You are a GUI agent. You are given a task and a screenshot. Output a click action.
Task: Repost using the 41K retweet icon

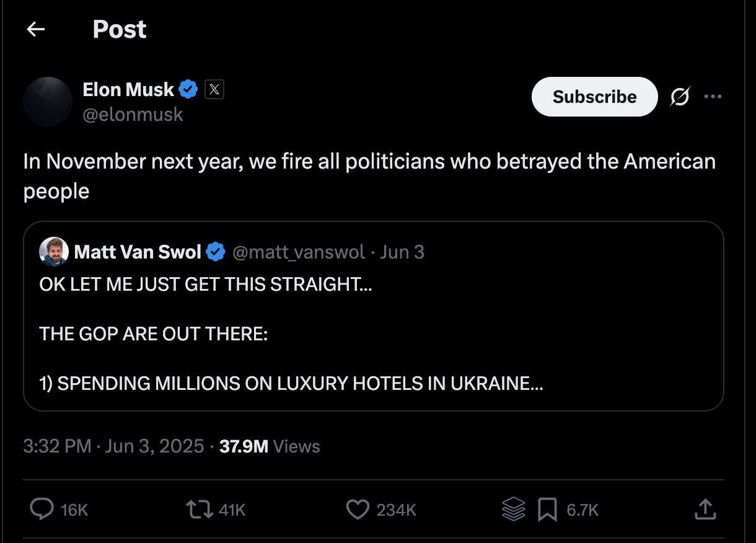tap(199, 510)
